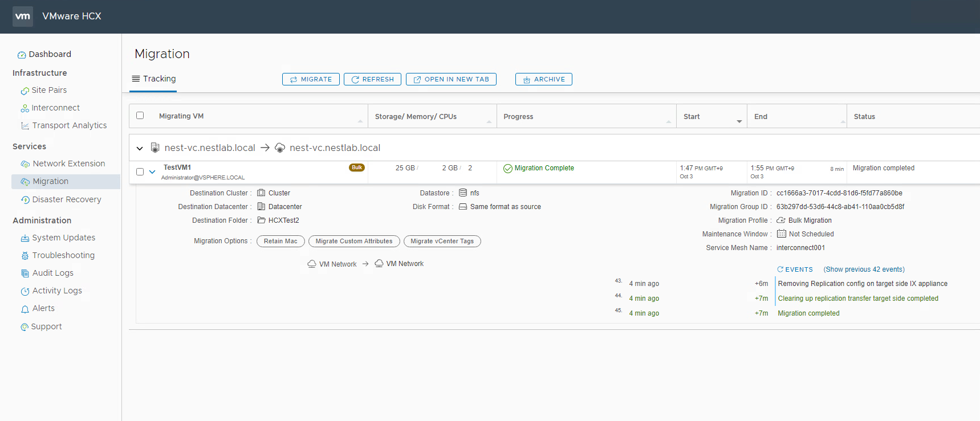Open Site Pairs in the sidebar
This screenshot has width=980, height=421.
[x=49, y=91]
